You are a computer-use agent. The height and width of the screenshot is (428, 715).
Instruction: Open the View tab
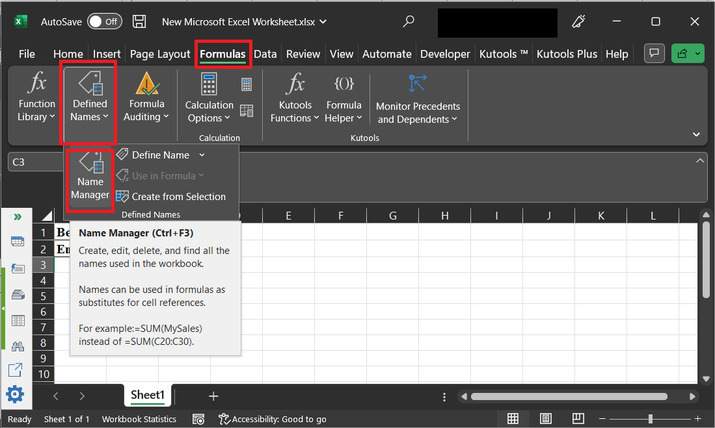click(341, 54)
